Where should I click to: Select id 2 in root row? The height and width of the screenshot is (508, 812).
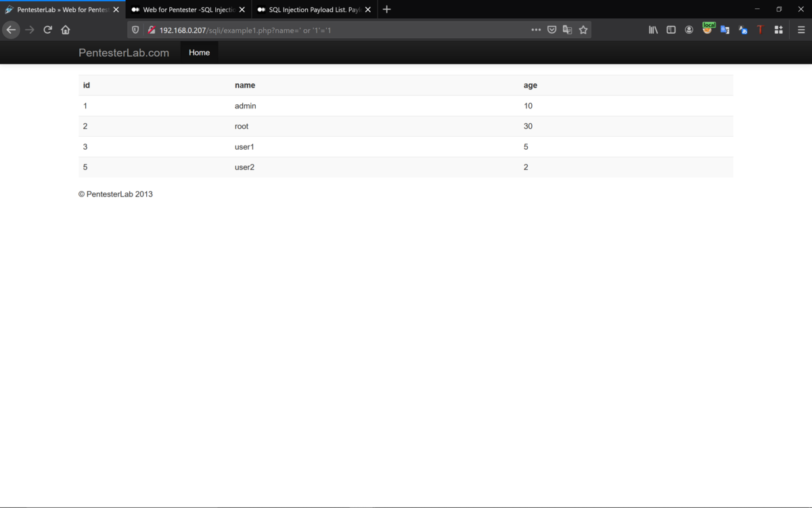(x=85, y=126)
